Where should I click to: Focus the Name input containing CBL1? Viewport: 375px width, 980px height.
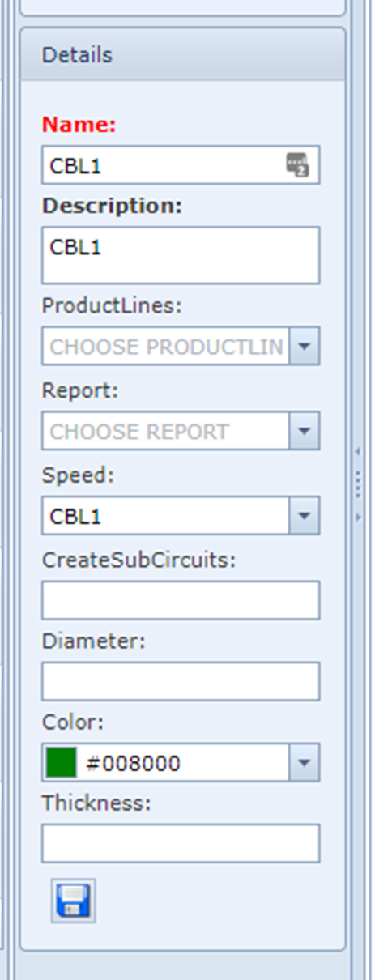181,165
